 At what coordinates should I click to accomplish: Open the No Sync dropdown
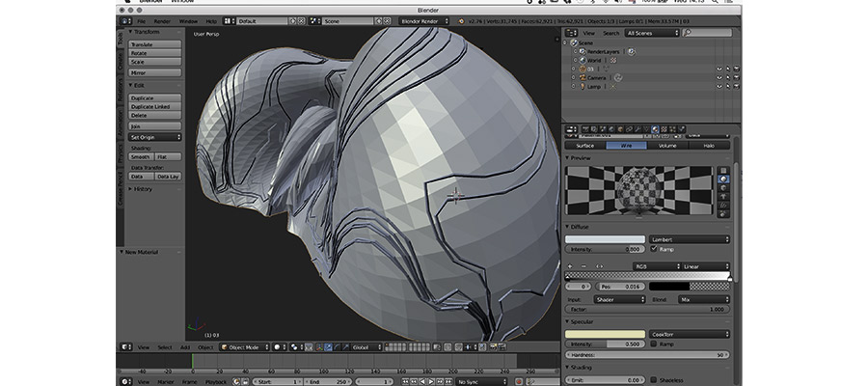481,382
